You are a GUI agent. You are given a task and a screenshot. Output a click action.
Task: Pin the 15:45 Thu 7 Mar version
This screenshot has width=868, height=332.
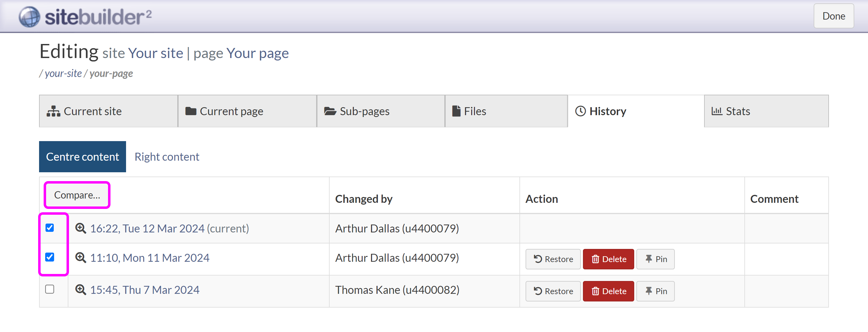click(655, 291)
